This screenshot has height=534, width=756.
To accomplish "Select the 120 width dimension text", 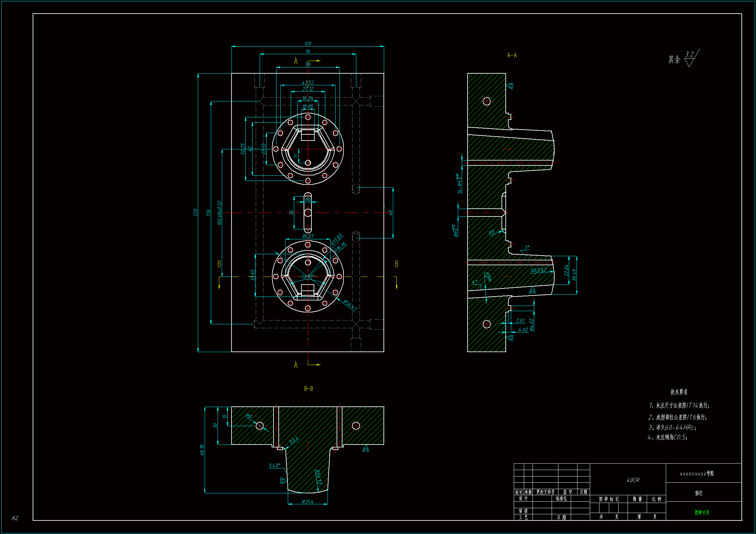I will [x=308, y=43].
